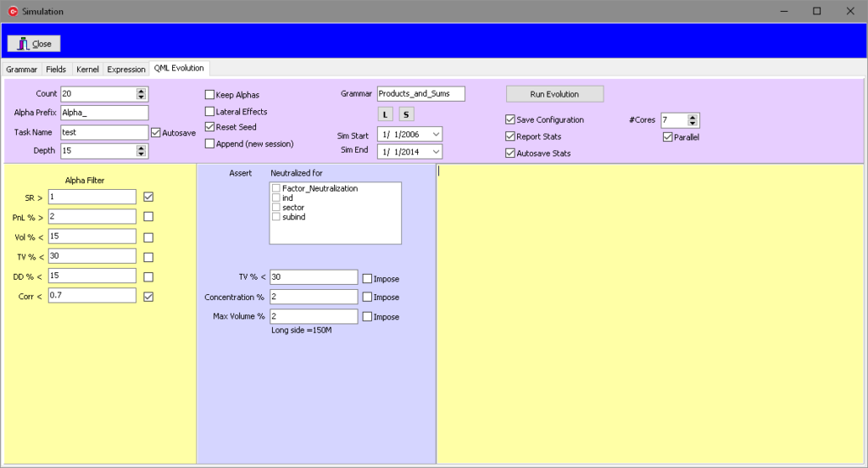Toggle the Save Configuration checkbox
This screenshot has width=868, height=468.
tap(510, 120)
